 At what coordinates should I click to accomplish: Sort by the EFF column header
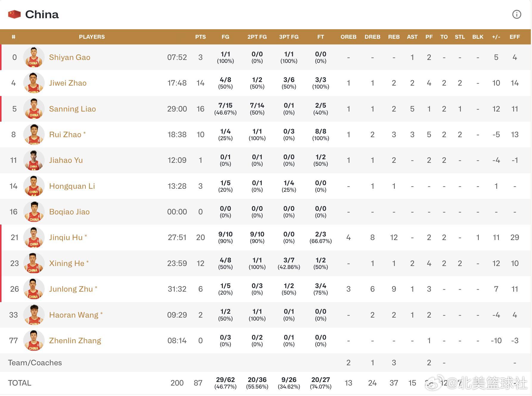515,37
